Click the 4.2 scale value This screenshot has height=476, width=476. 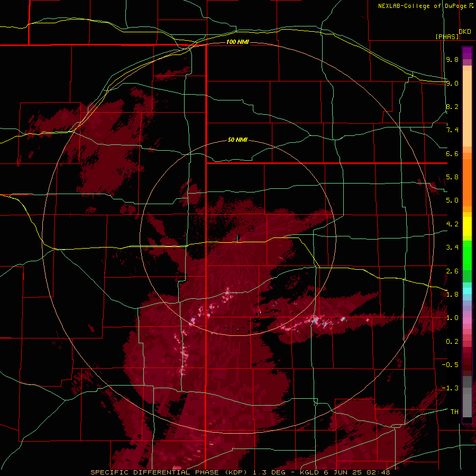pos(452,224)
